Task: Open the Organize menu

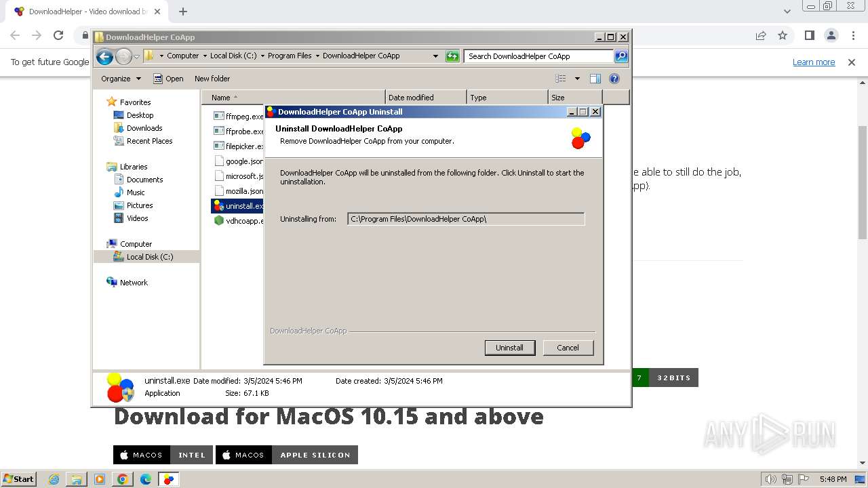Action: click(x=121, y=79)
